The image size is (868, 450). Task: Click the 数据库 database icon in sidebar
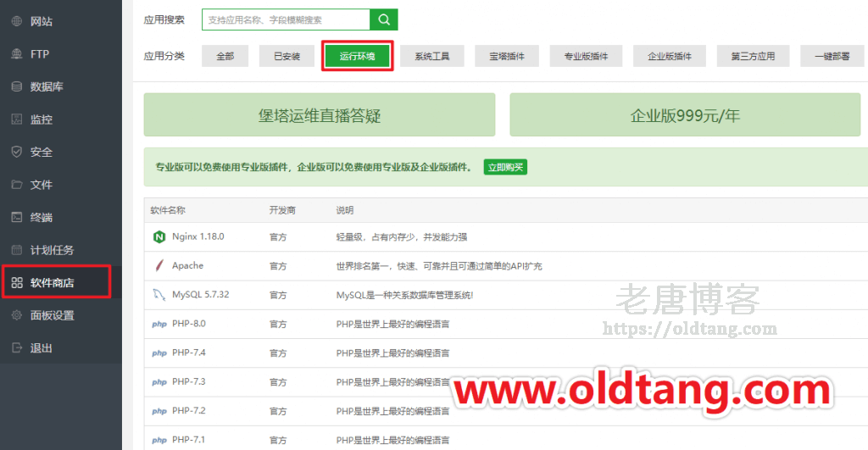(17, 86)
